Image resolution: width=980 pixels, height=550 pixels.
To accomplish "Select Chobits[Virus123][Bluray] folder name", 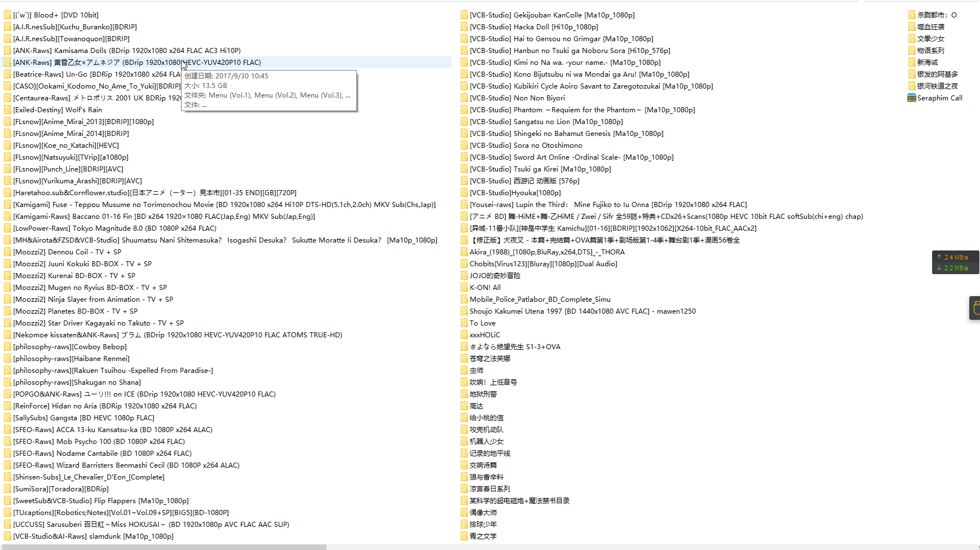I will pos(544,264).
